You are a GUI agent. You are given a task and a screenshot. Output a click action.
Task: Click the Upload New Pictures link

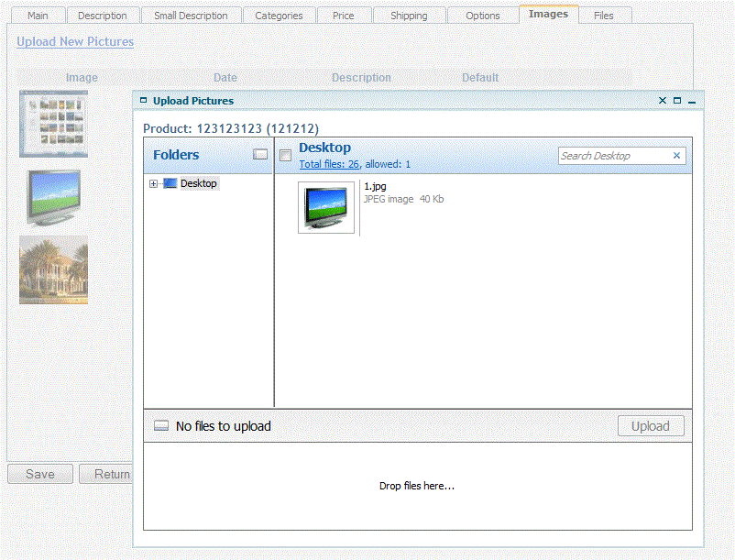(x=75, y=42)
